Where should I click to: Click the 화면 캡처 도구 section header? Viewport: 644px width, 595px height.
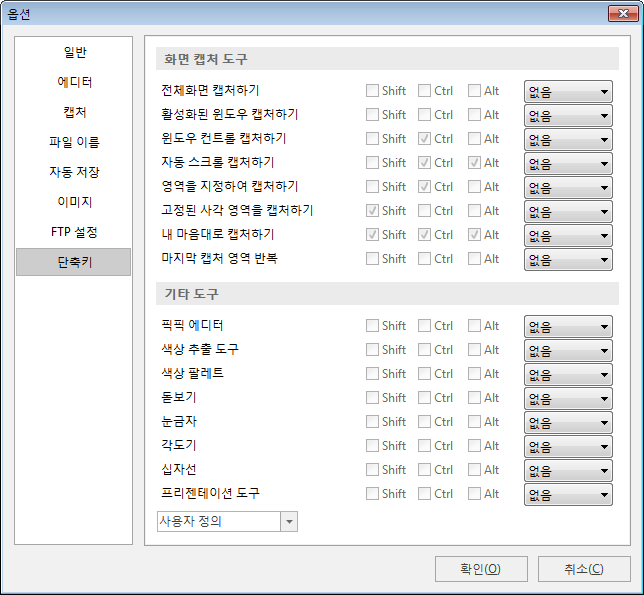pyautogui.click(x=387, y=59)
